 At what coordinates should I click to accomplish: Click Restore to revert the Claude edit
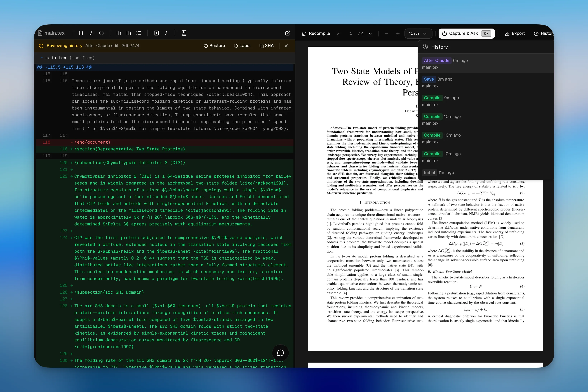tap(214, 46)
